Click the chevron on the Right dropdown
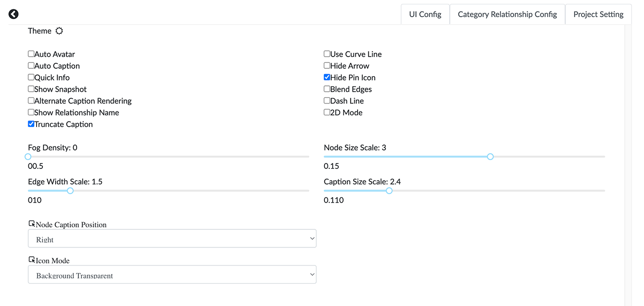 [312, 238]
